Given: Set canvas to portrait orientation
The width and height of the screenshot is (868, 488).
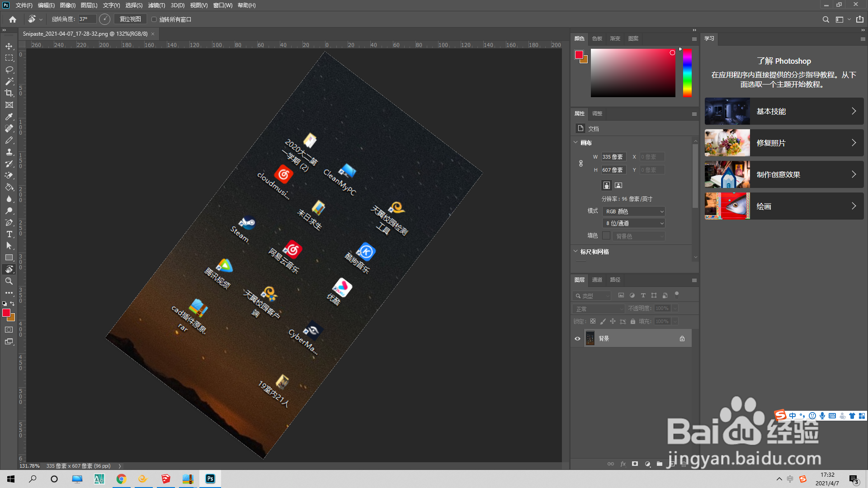Looking at the screenshot, I should 607,185.
